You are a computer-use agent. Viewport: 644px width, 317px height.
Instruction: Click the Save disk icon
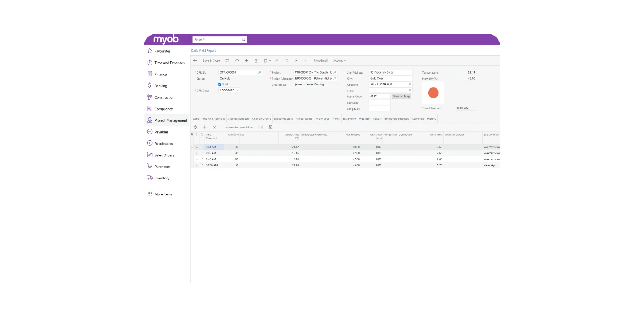(227, 61)
